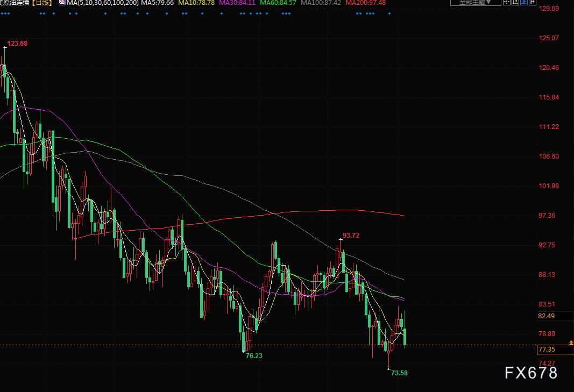
Task: Click the MA100:87.42 gray moving average label
Action: click(321, 3)
